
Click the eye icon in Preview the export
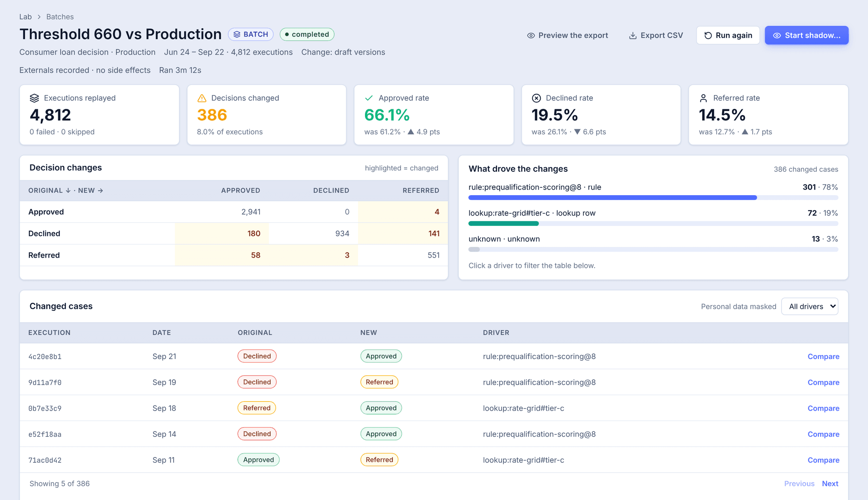[x=531, y=36]
